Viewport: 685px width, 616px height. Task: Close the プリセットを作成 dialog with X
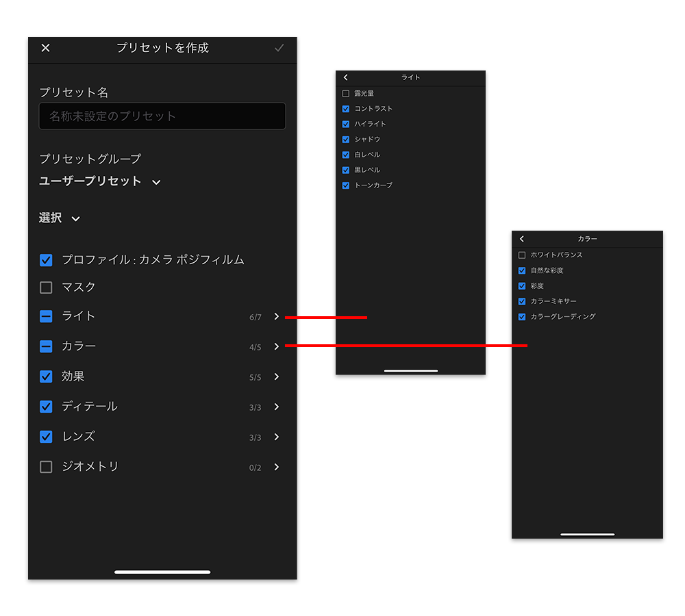pos(45,48)
